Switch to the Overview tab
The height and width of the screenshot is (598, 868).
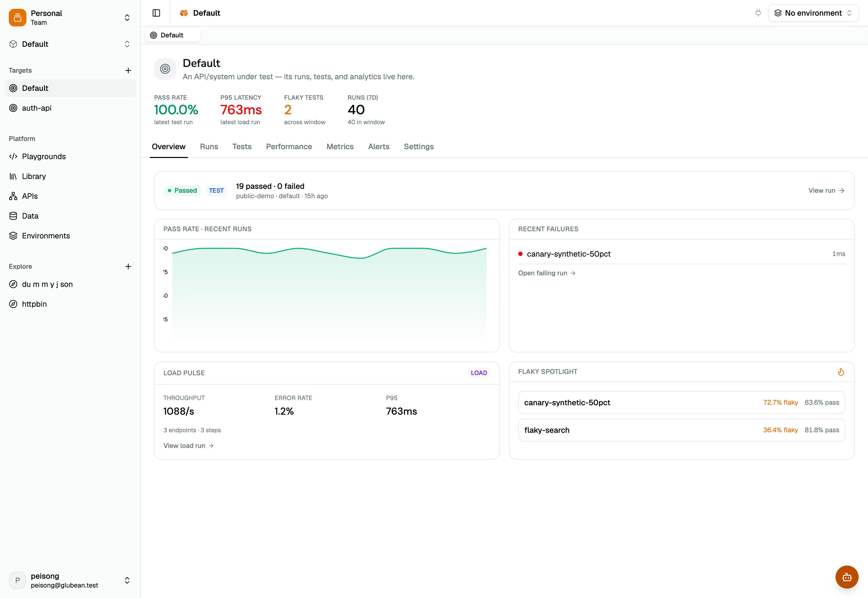[168, 146]
